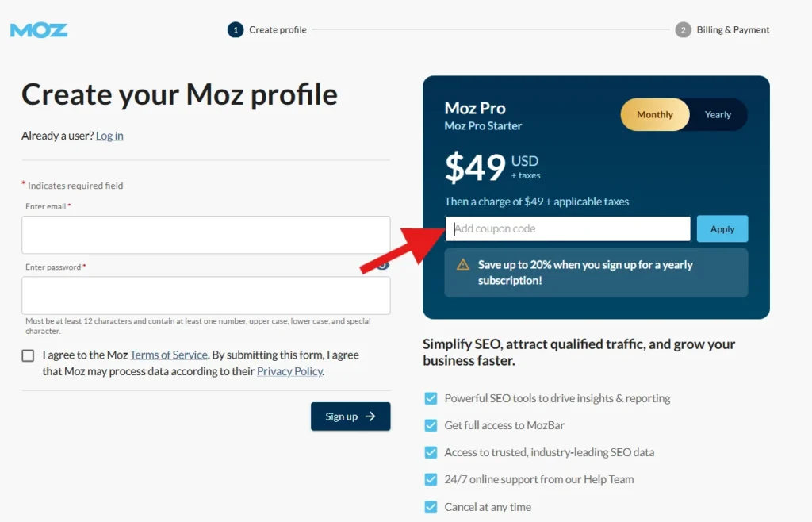Select the step 2 'Billing & Payment' circle
This screenshot has height=522, width=812.
tap(683, 29)
